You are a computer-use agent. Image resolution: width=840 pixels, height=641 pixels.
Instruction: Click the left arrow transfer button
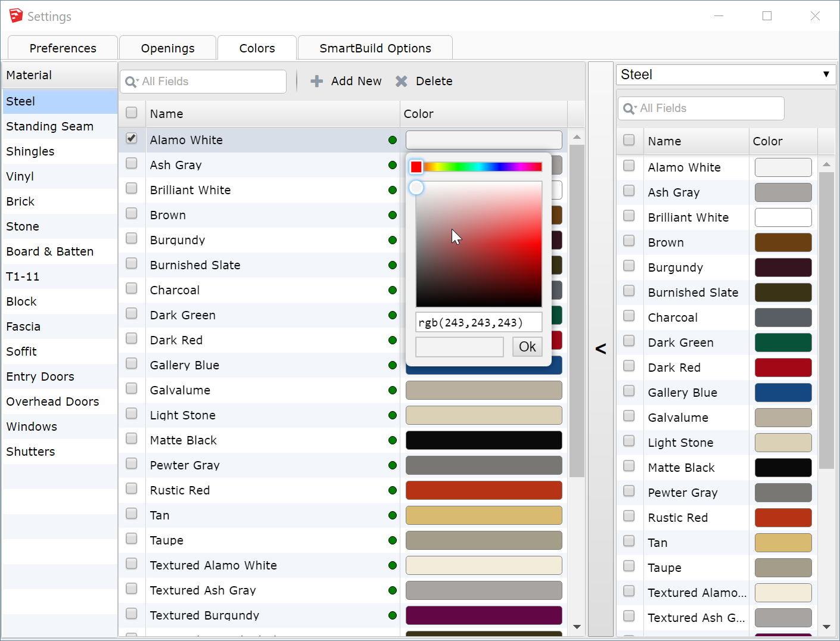click(x=601, y=348)
